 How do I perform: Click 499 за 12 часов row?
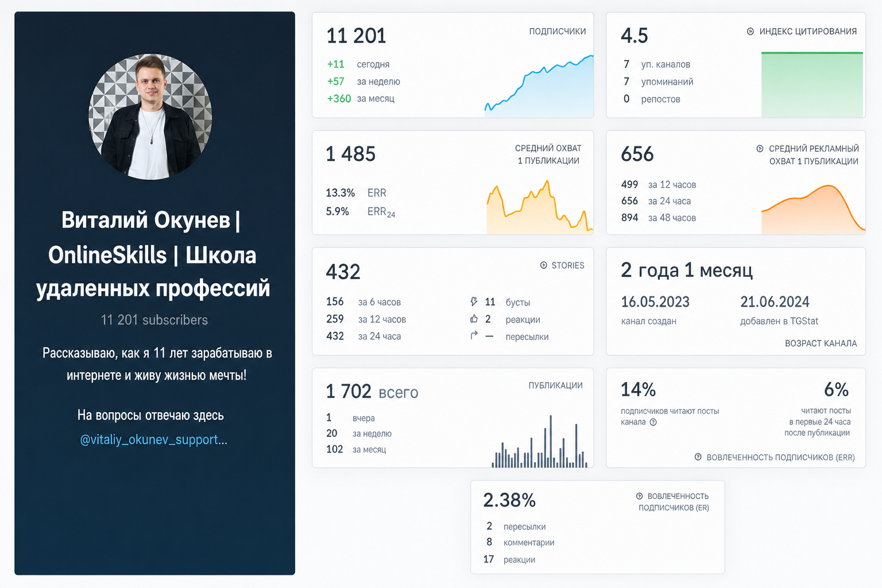[x=659, y=184]
